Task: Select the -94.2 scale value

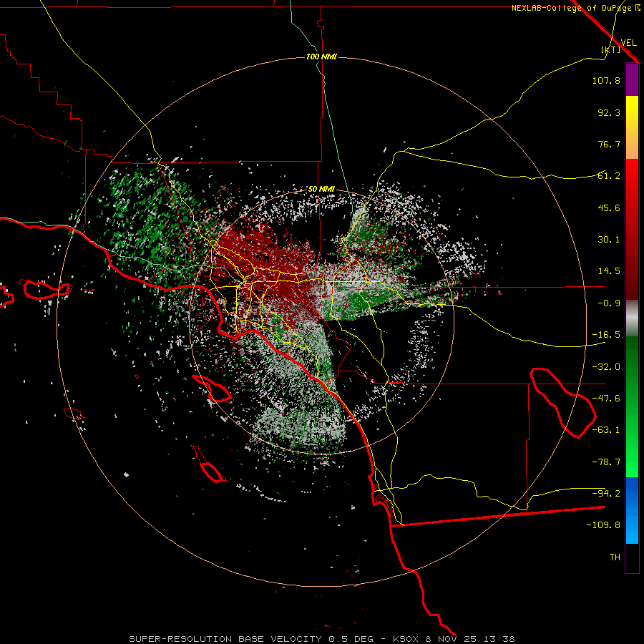Action: [606, 494]
